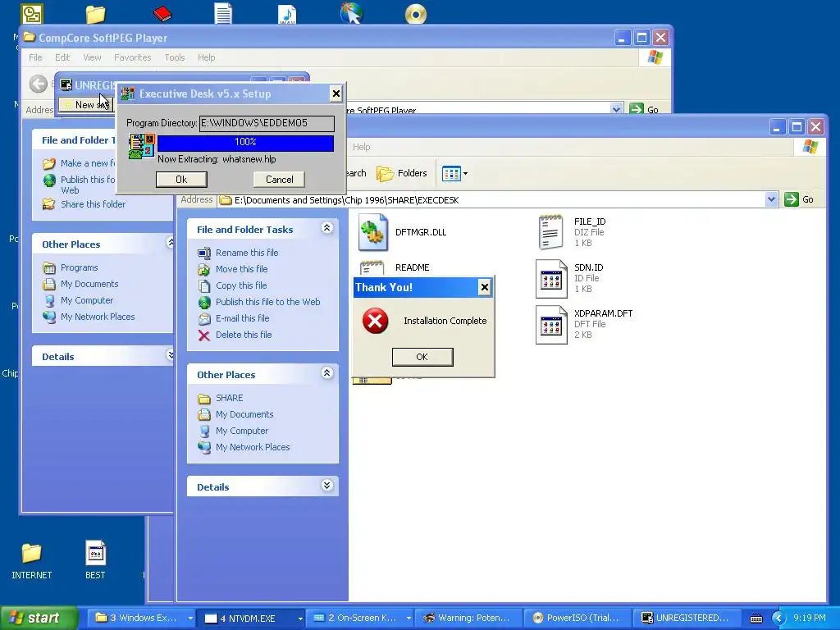Click Delete this file
This screenshot has width=840, height=630.
click(243, 335)
